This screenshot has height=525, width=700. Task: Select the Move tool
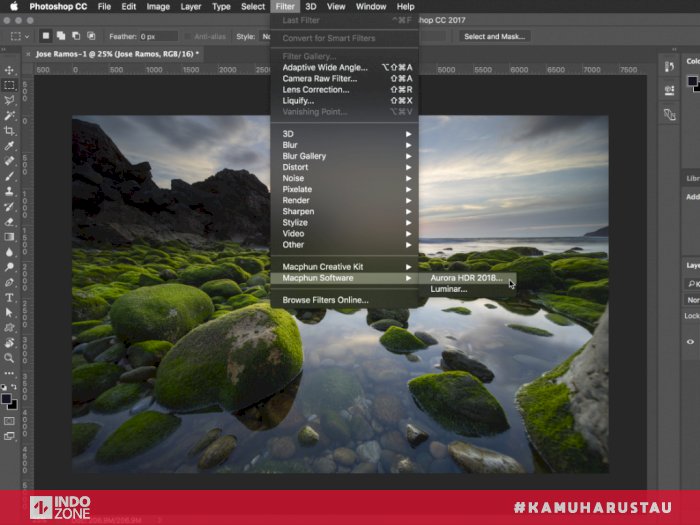[9, 70]
